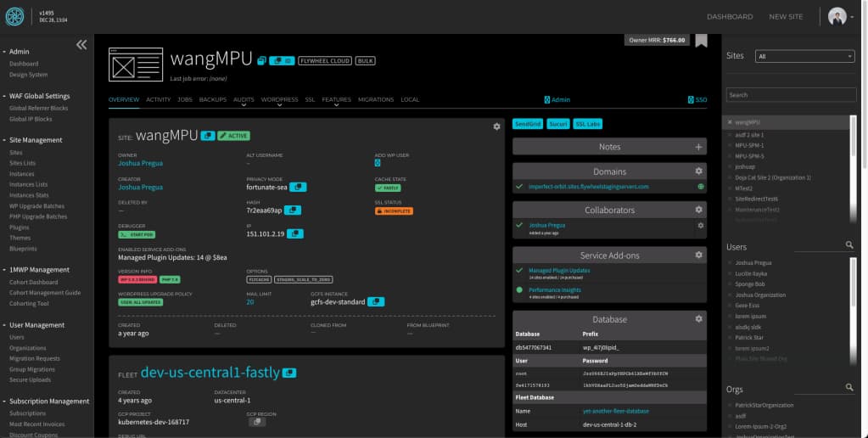Collapse the Subscription Management sidebar section
Image resolution: width=868 pixels, height=438 pixels.
point(4,401)
